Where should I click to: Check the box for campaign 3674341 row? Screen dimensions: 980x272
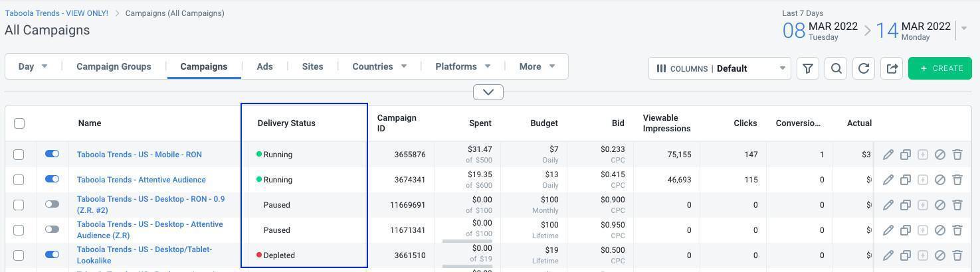(x=19, y=180)
